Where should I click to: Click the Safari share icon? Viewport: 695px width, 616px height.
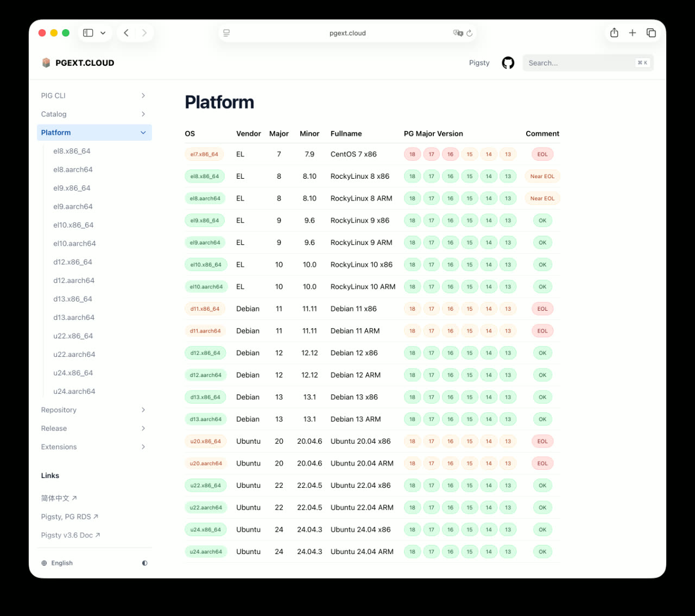[614, 33]
